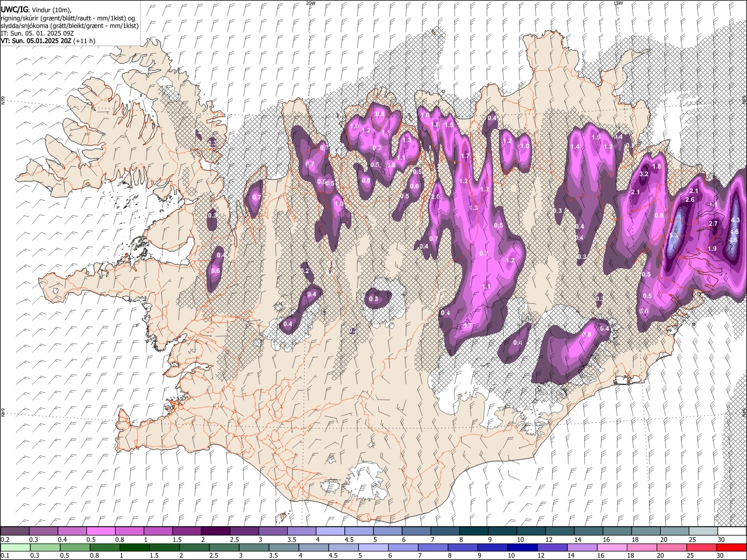Click the 'slydda/snjókoma' legend description line
Image resolution: width=747 pixels, height=560 pixels.
pyautogui.click(x=69, y=26)
